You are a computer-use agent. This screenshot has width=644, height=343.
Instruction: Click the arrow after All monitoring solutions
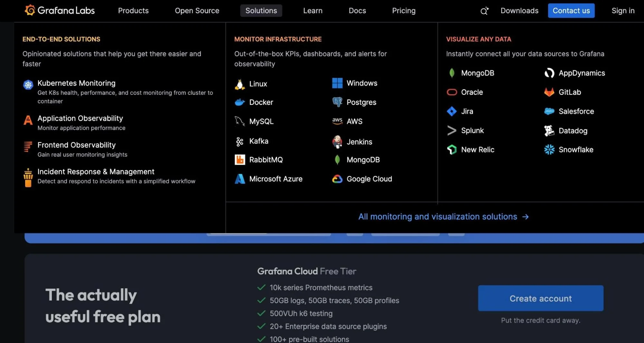click(525, 217)
